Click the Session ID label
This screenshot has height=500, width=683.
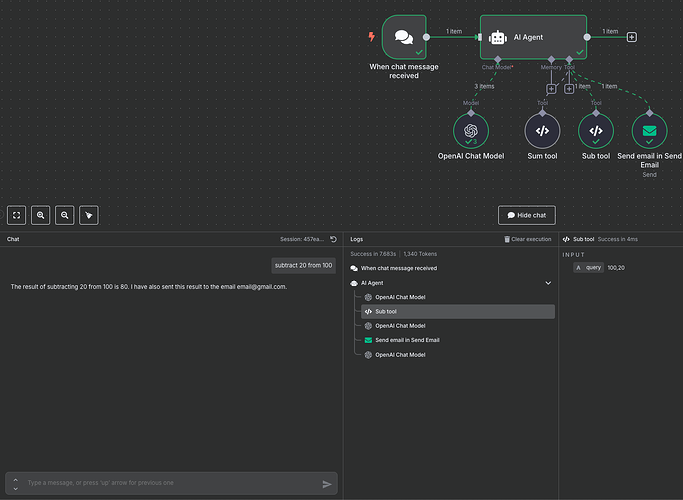coord(301,239)
